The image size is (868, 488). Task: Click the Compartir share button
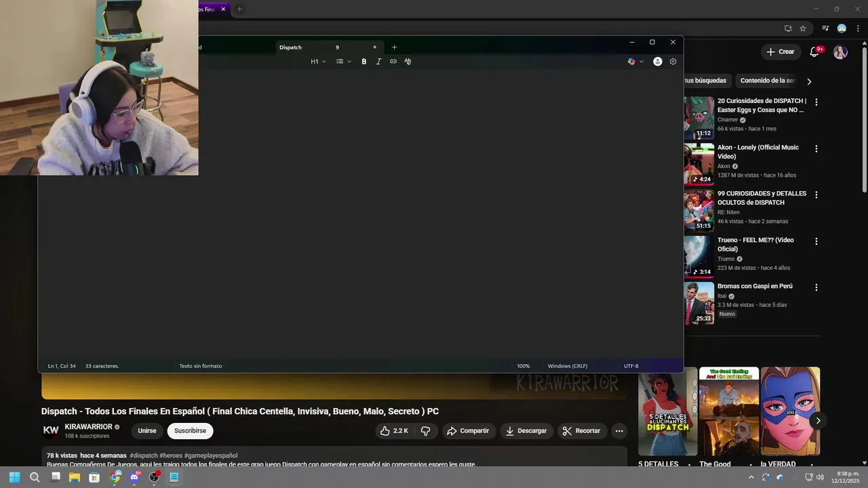(468, 431)
